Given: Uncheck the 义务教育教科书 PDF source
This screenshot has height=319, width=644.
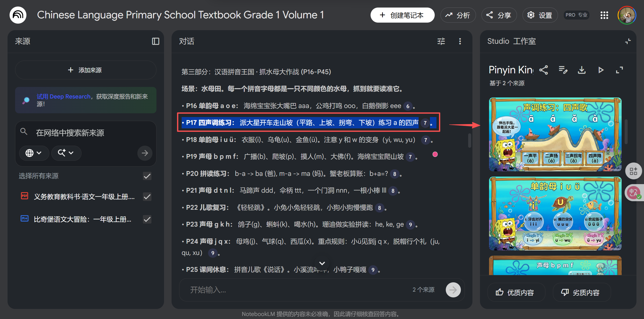Looking at the screenshot, I should pyautogui.click(x=147, y=197).
